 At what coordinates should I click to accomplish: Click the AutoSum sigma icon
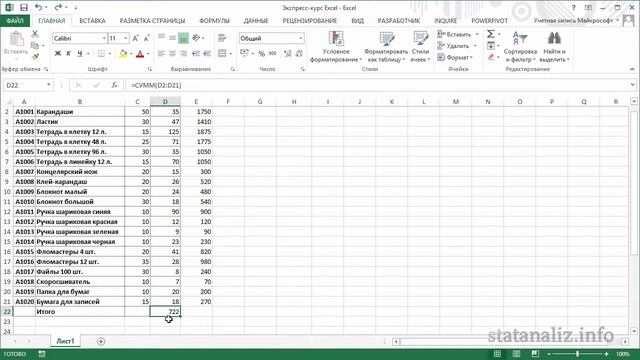[x=491, y=34]
